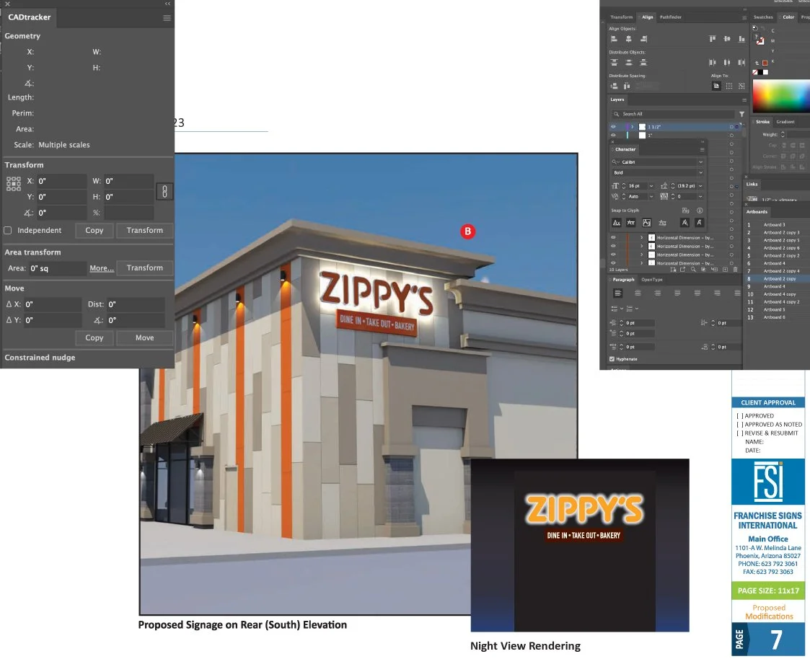810x672 pixels.
Task: Click Transform button beside Independent checkbox
Action: (145, 231)
